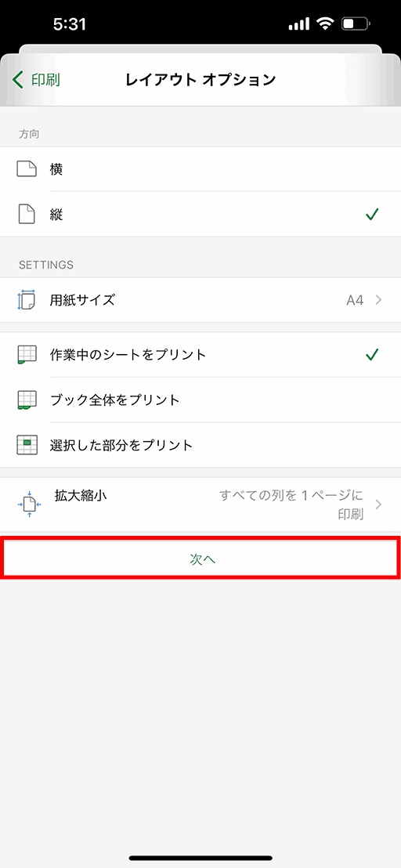Select 選択した部分をプリント option
Viewport: 401px width, 868px height.
tap(200, 444)
